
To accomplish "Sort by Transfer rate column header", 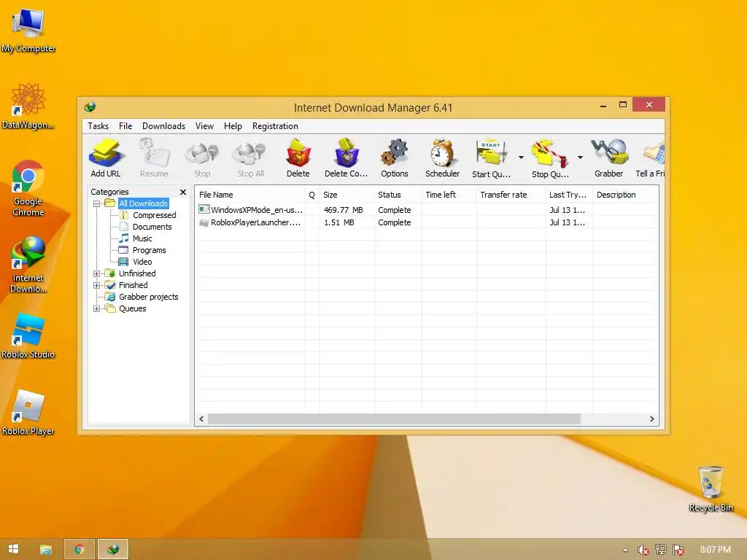I will 511,195.
